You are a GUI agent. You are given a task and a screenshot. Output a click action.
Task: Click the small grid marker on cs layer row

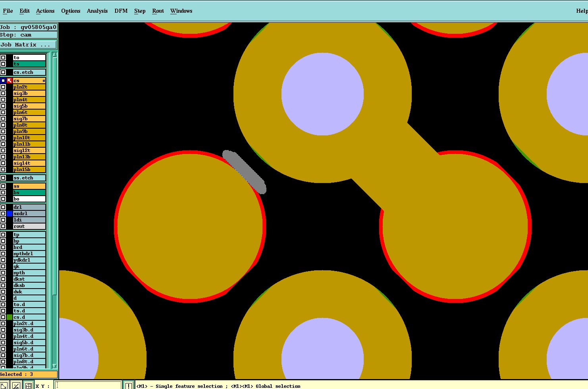44,81
